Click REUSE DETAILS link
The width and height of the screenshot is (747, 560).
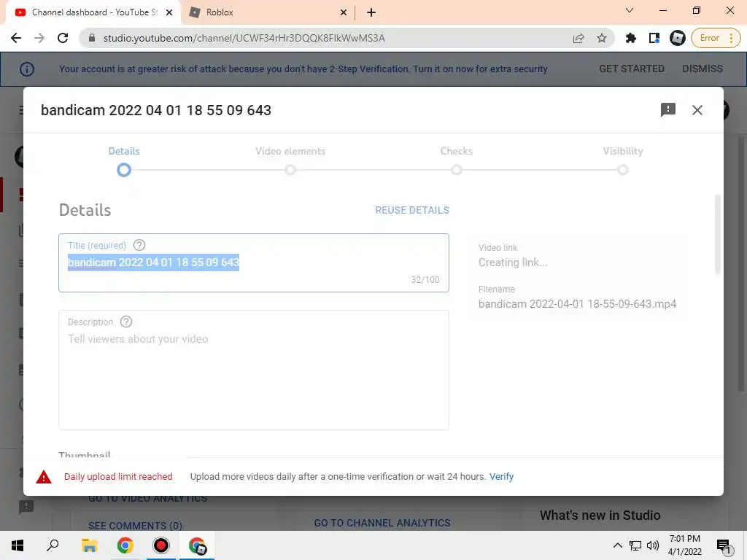pos(412,210)
